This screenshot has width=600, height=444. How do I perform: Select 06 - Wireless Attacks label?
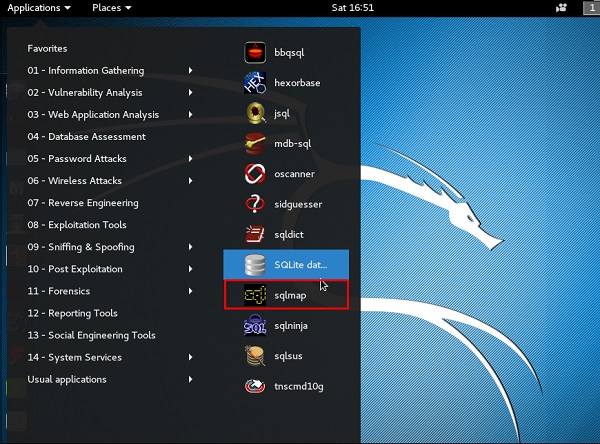(x=75, y=181)
